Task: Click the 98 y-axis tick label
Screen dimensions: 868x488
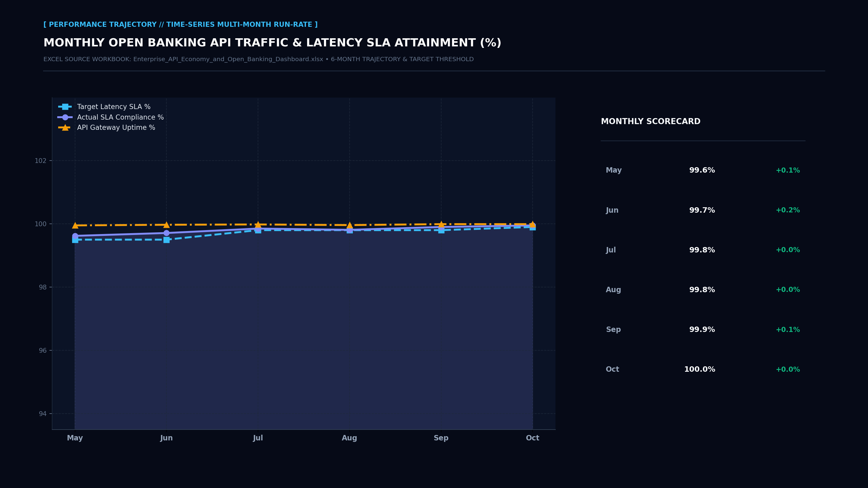Action: (42, 287)
